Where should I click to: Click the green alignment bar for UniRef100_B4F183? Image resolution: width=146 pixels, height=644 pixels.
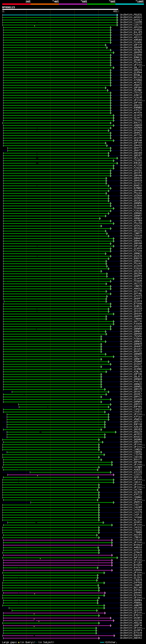point(60,557)
